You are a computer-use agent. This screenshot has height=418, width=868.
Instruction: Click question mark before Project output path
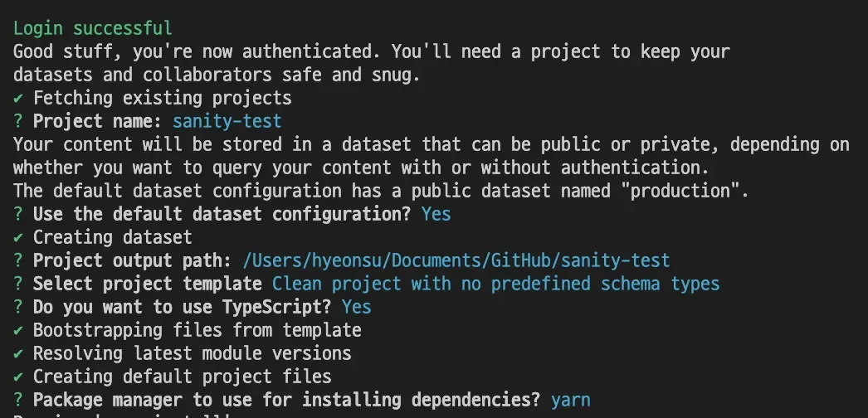(x=18, y=260)
